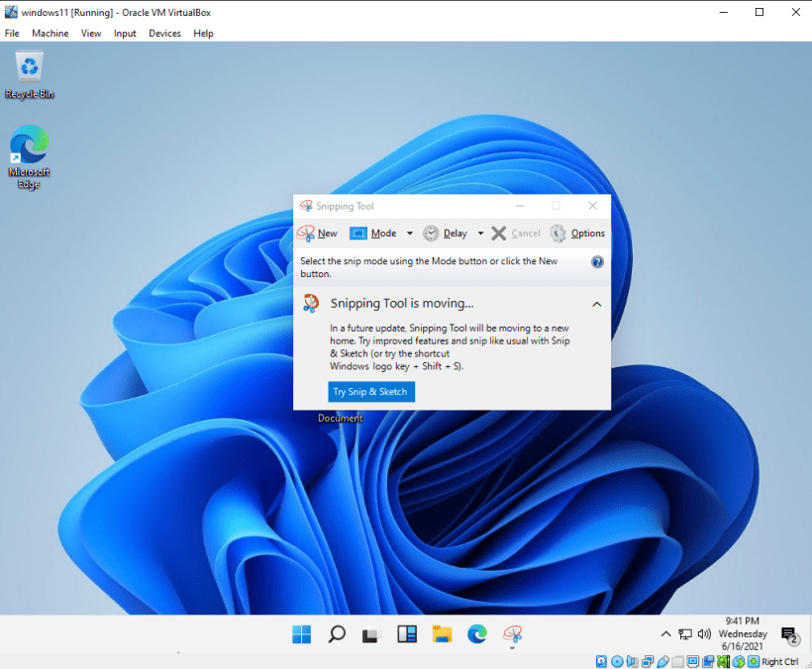
Task: Click the VirtualBox audio status icon
Action: [x=633, y=661]
